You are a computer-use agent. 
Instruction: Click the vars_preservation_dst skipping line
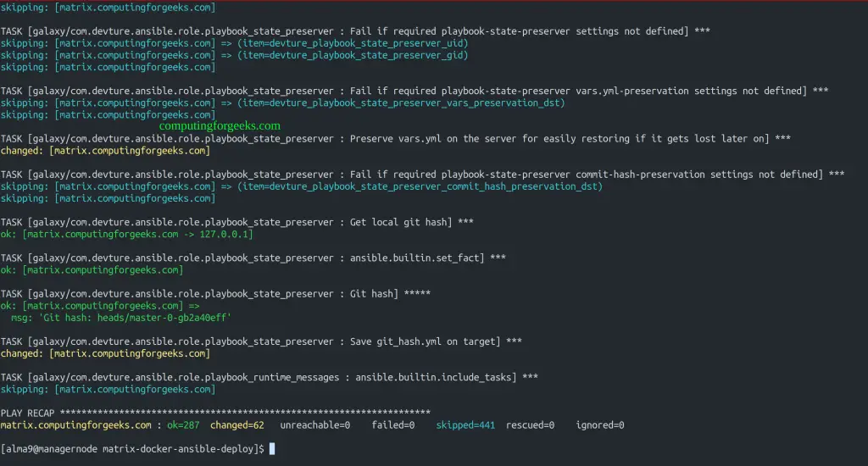282,103
